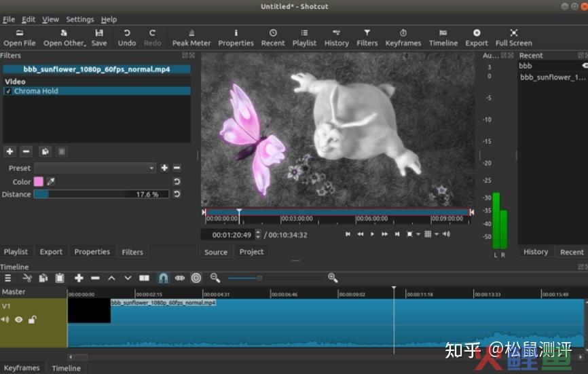Skip to the start of the video
Viewport: 588px width, 374px height.
[x=348, y=234]
